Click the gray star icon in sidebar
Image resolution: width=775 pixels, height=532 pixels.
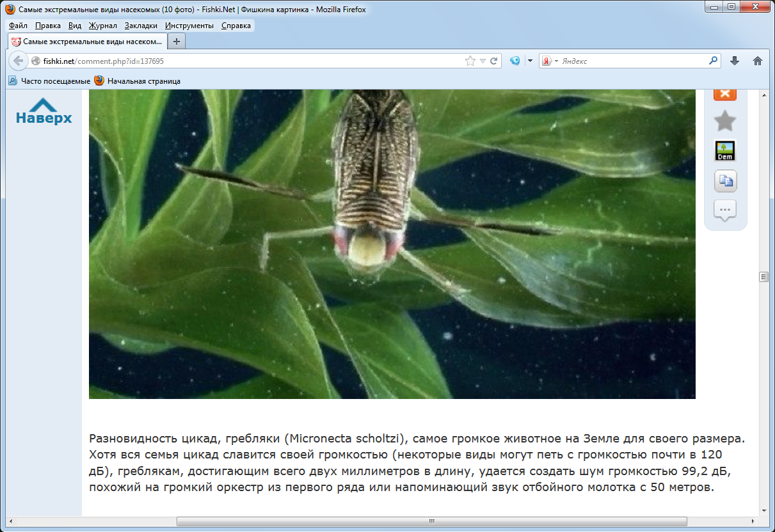click(x=724, y=121)
